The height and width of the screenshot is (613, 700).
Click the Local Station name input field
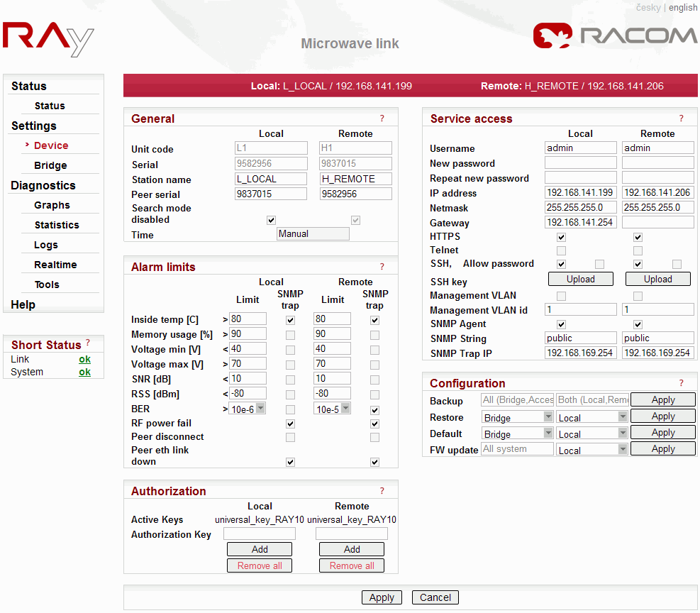(271, 180)
